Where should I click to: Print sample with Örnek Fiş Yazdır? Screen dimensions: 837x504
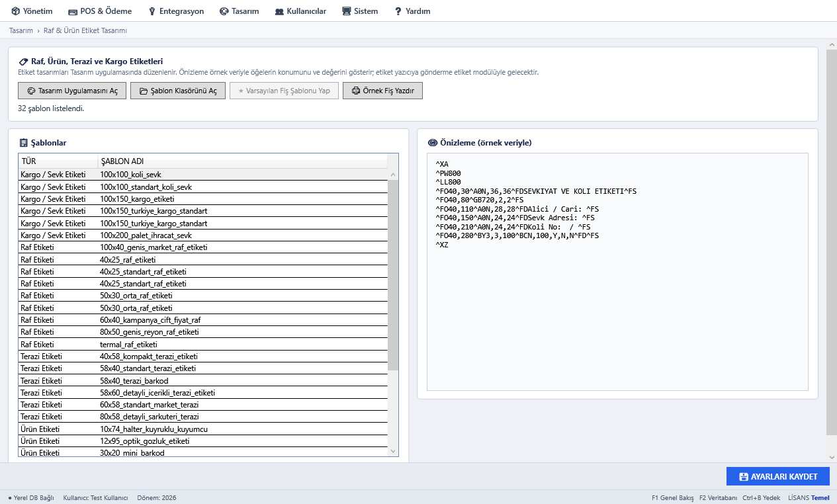tap(382, 91)
